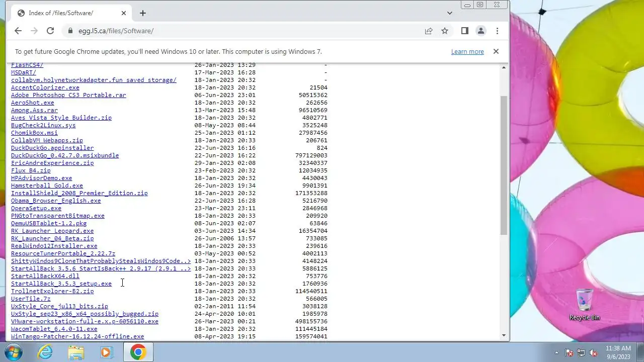Download WacomTablet_6.4.0-11.exe

click(x=54, y=329)
